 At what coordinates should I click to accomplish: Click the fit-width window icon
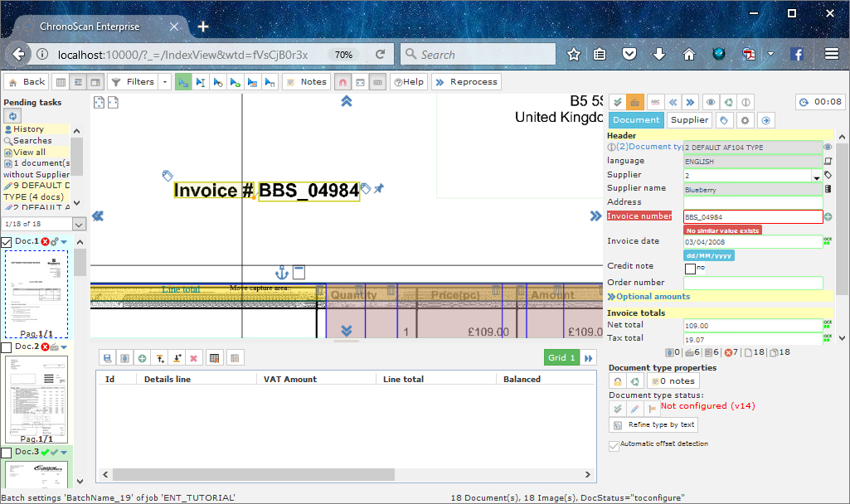[x=360, y=82]
